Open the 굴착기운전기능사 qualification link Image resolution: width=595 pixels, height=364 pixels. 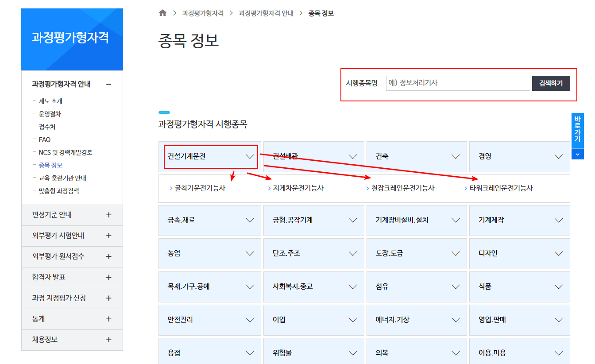(x=195, y=188)
